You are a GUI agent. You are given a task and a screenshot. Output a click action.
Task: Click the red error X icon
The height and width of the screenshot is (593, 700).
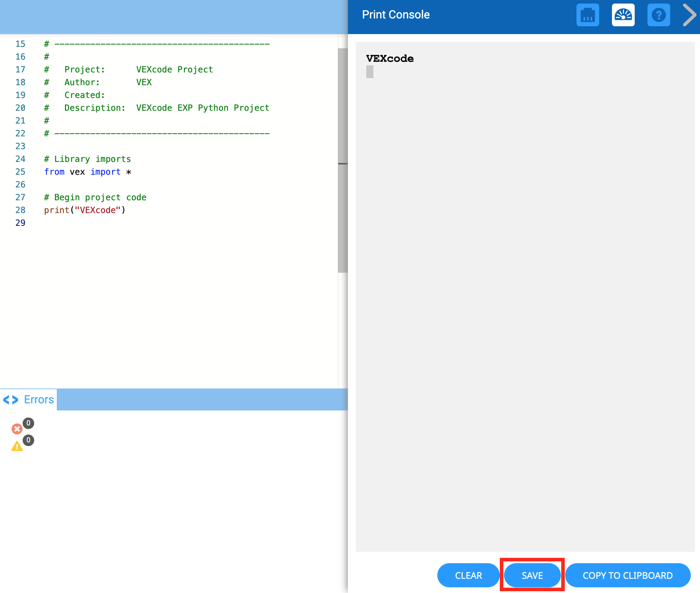tap(17, 429)
